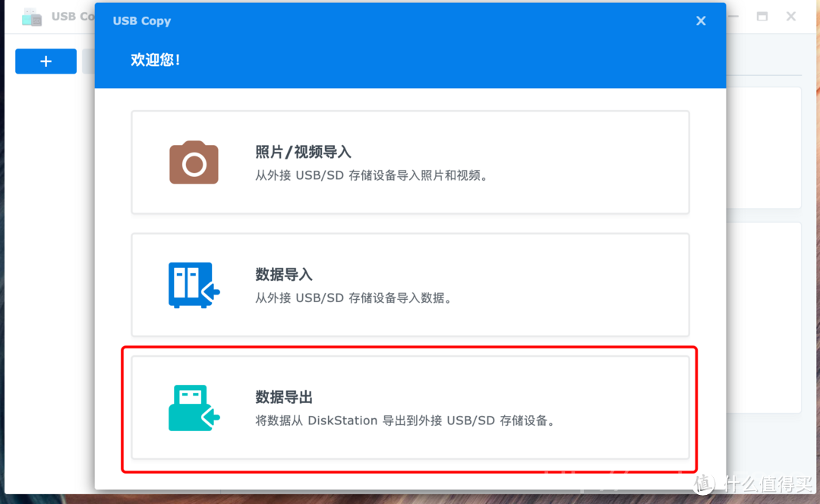Close the background USB Copy window
Viewport: 820px width, 504px height.
(x=791, y=17)
